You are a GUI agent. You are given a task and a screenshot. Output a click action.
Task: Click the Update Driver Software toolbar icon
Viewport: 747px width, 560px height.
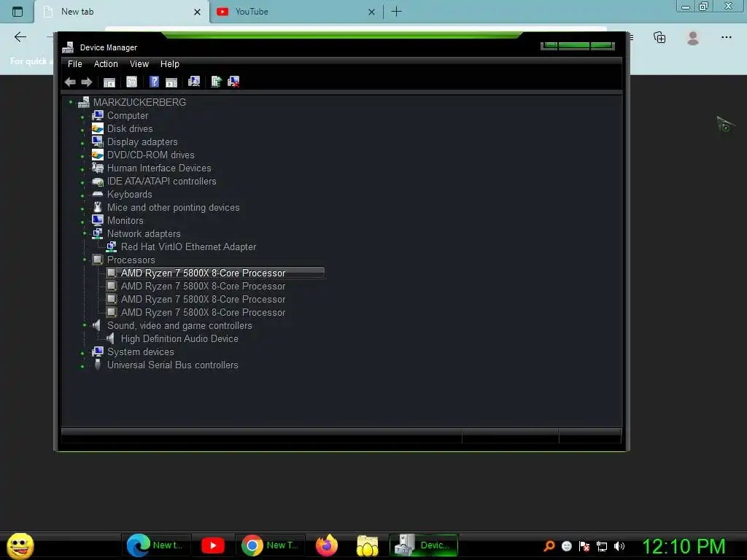[x=216, y=82]
